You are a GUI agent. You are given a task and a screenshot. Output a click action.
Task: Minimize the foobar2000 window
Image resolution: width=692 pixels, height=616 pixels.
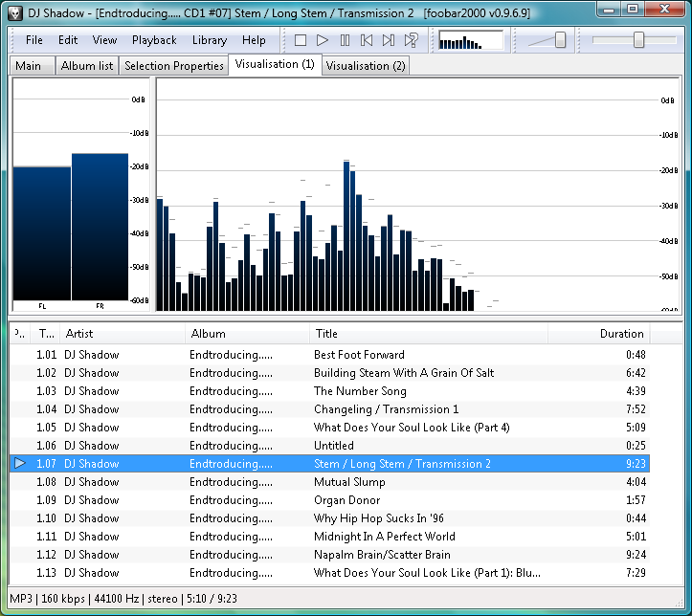pos(610,10)
